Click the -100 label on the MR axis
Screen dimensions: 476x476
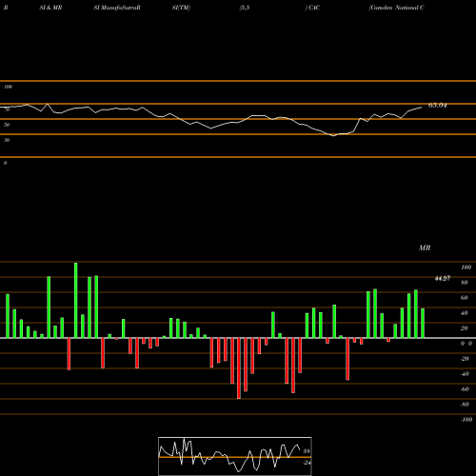point(466,420)
